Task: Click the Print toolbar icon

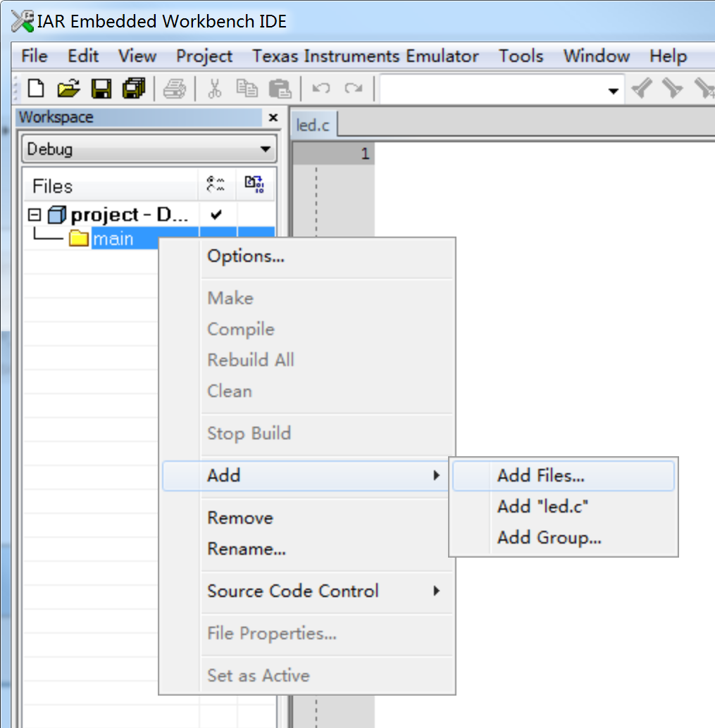Action: [x=175, y=88]
